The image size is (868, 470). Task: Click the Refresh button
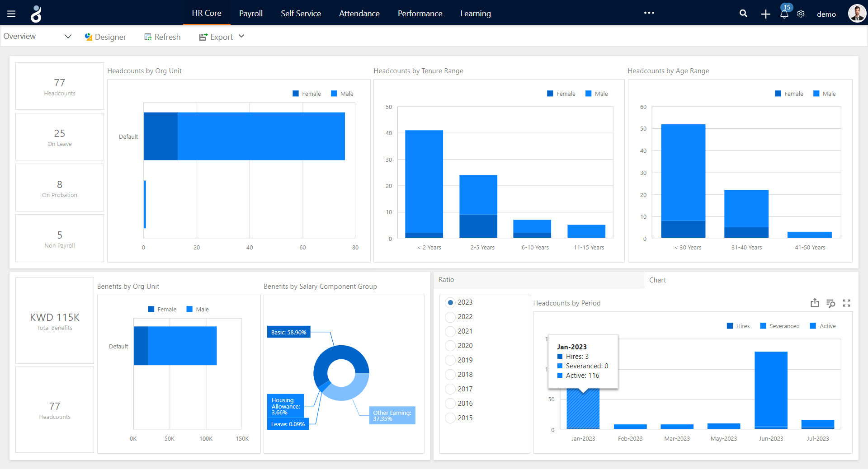coord(162,37)
